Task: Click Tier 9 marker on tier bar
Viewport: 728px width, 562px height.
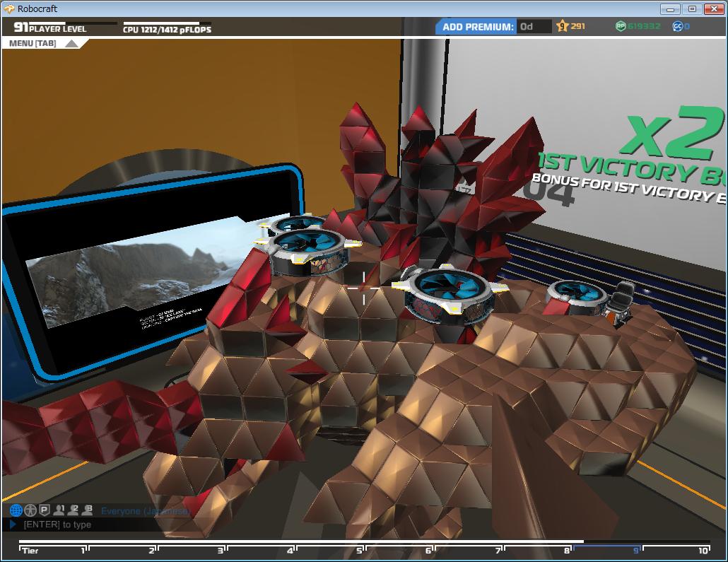Action: pos(637,551)
